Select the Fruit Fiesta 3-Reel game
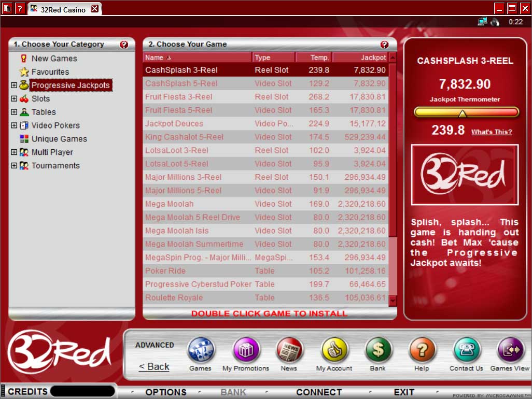The image size is (532, 399). click(x=265, y=96)
